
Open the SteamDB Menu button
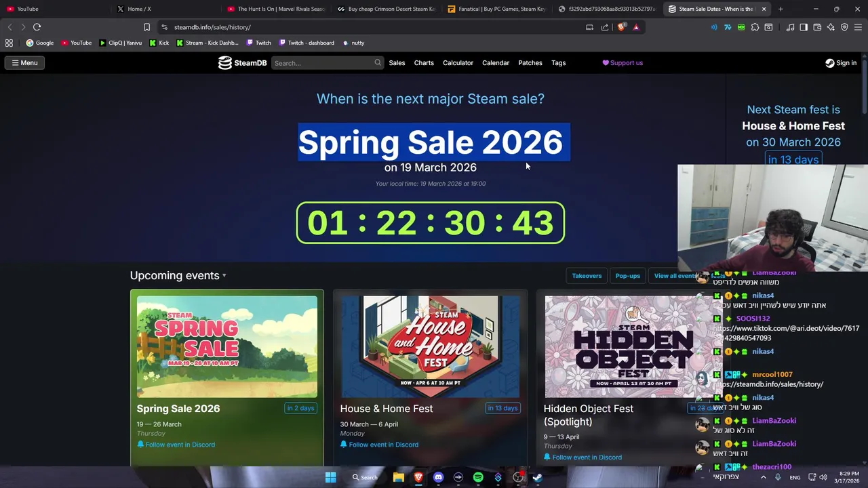pyautogui.click(x=24, y=63)
